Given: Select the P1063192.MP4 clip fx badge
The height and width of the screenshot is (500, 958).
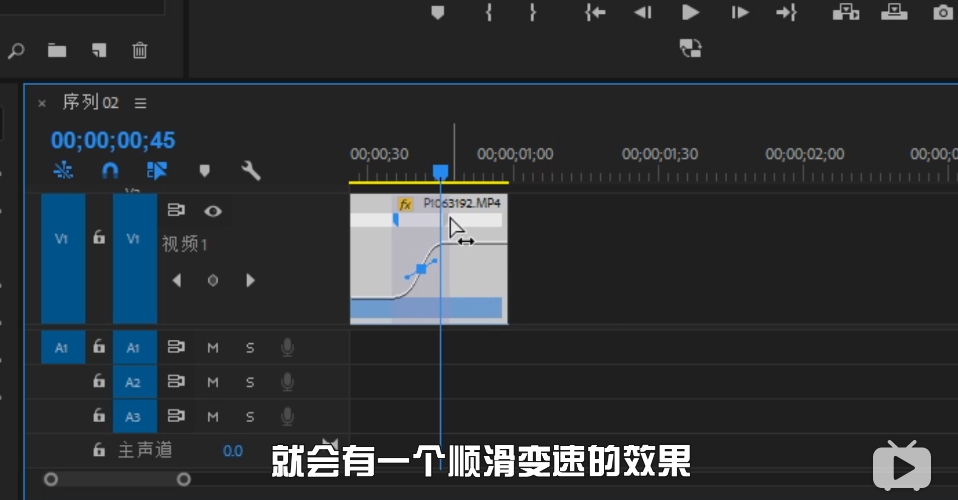Looking at the screenshot, I should pyautogui.click(x=405, y=204).
